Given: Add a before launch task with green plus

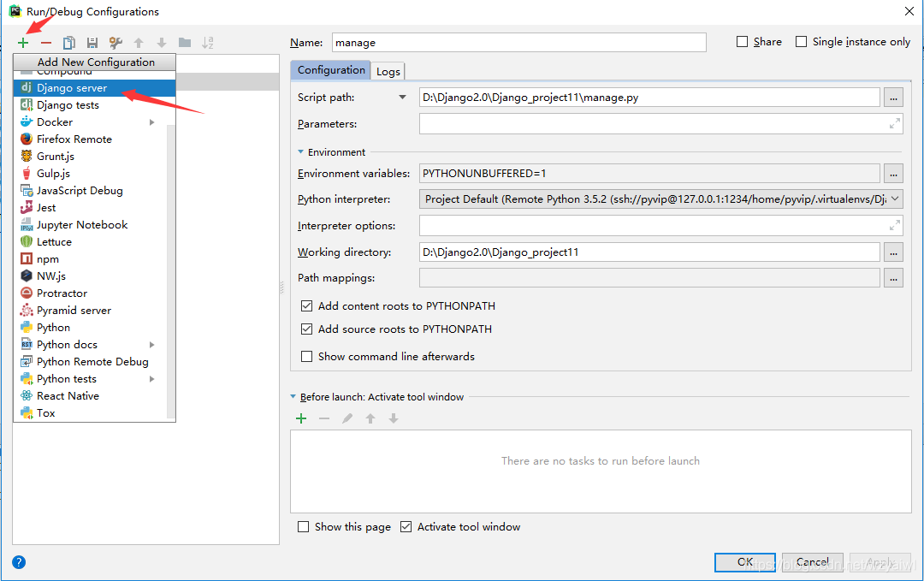Looking at the screenshot, I should click(x=301, y=418).
